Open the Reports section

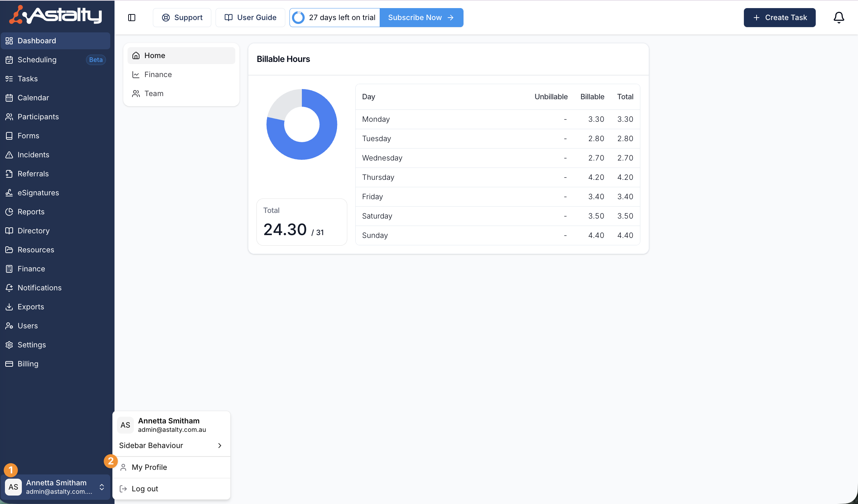click(31, 212)
